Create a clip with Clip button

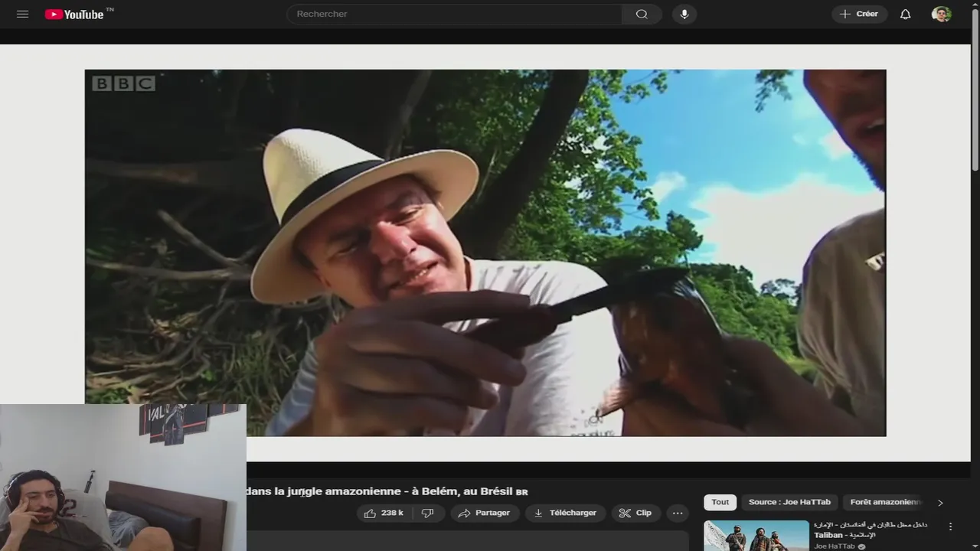tap(635, 513)
